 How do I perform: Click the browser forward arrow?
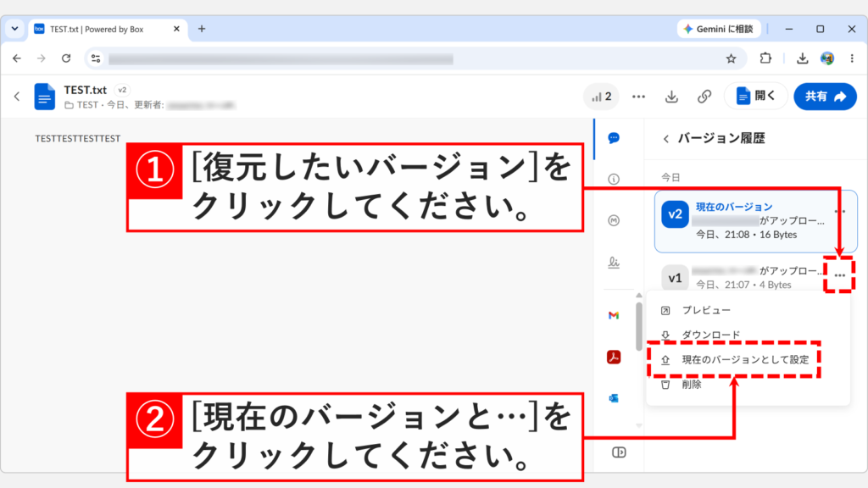point(42,58)
